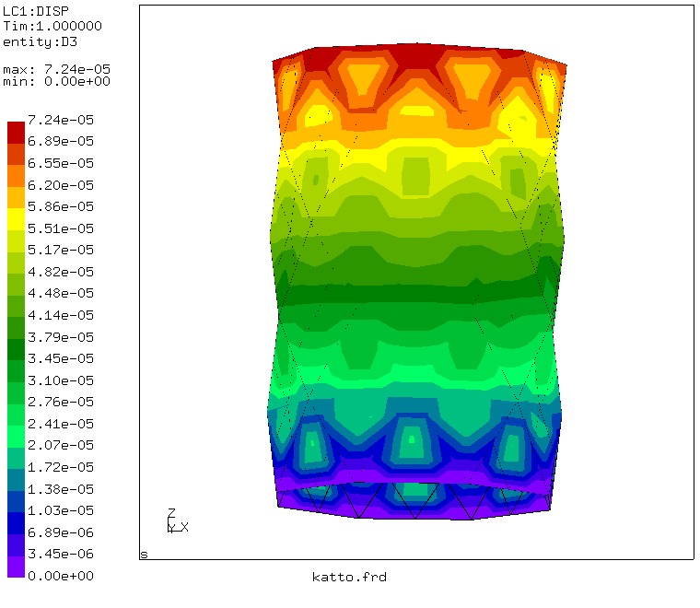Click the 3.10e-05 legend value label
700x608 pixels.
click(x=61, y=380)
